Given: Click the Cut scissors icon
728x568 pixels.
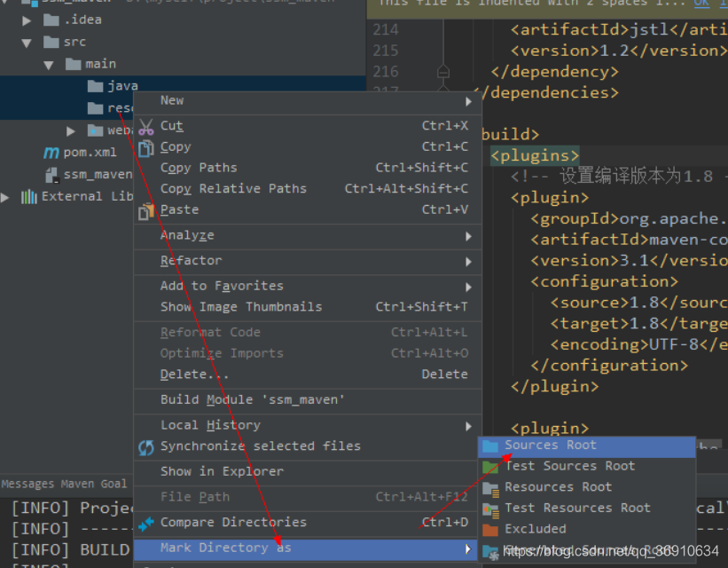Looking at the screenshot, I should point(145,126).
